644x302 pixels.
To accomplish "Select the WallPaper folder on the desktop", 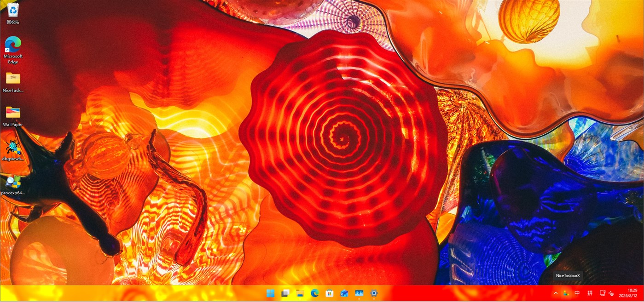I will click(13, 116).
